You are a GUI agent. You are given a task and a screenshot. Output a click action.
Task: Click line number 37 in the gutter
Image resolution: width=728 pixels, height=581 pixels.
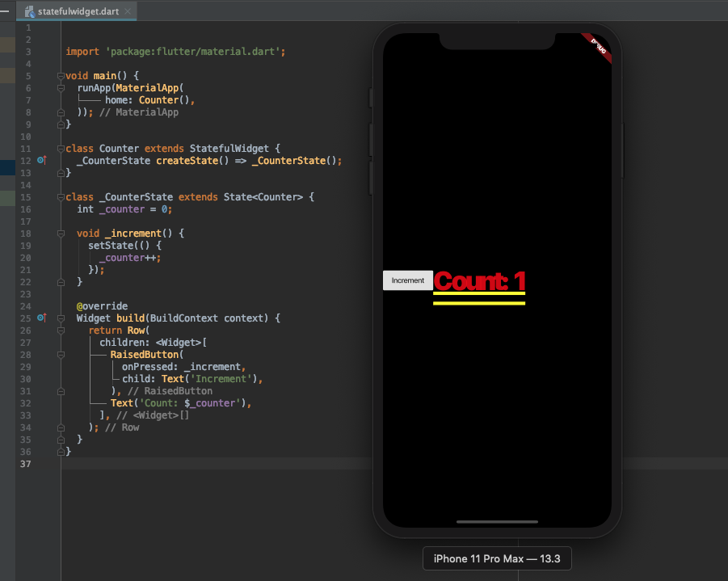click(26, 464)
